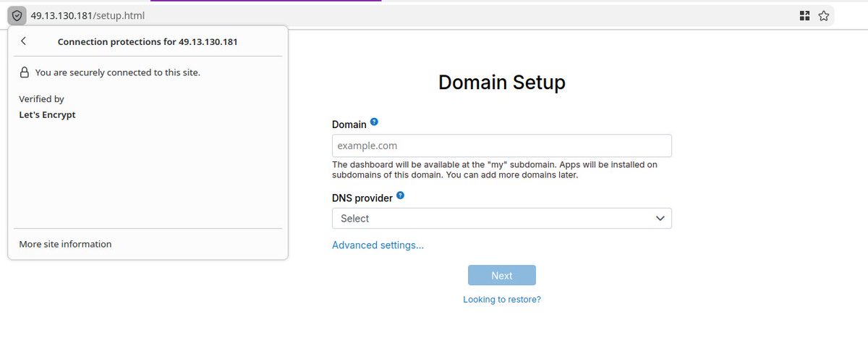Click the 'Verified by' label

pyautogui.click(x=41, y=99)
